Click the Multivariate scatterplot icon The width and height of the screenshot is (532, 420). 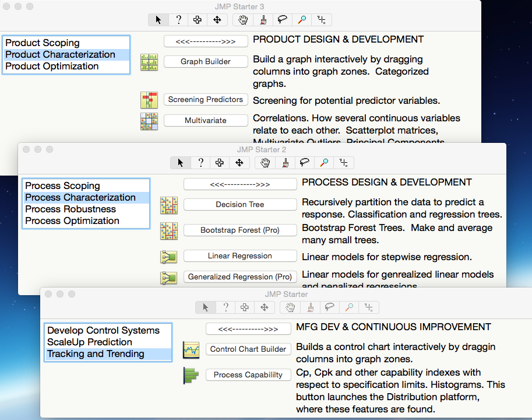[149, 121]
